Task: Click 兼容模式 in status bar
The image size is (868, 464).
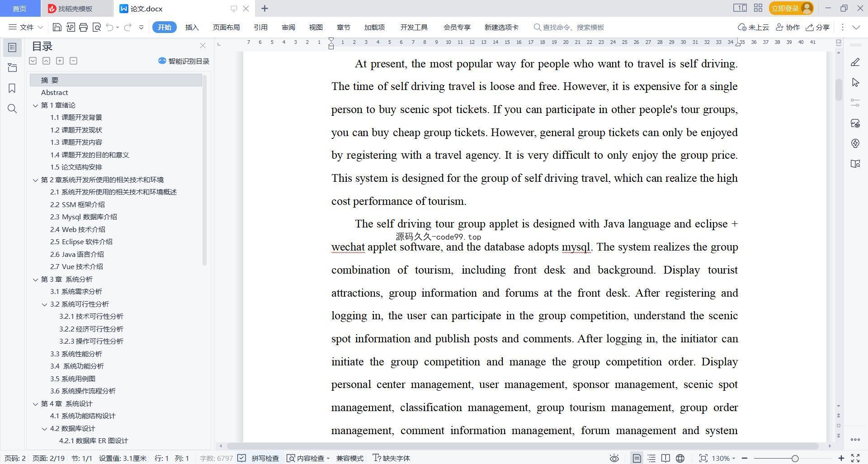Action: [x=349, y=458]
